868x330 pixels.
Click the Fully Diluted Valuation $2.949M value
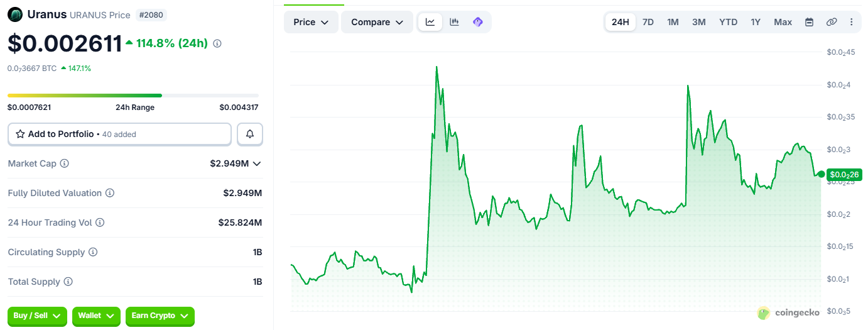[x=242, y=193]
